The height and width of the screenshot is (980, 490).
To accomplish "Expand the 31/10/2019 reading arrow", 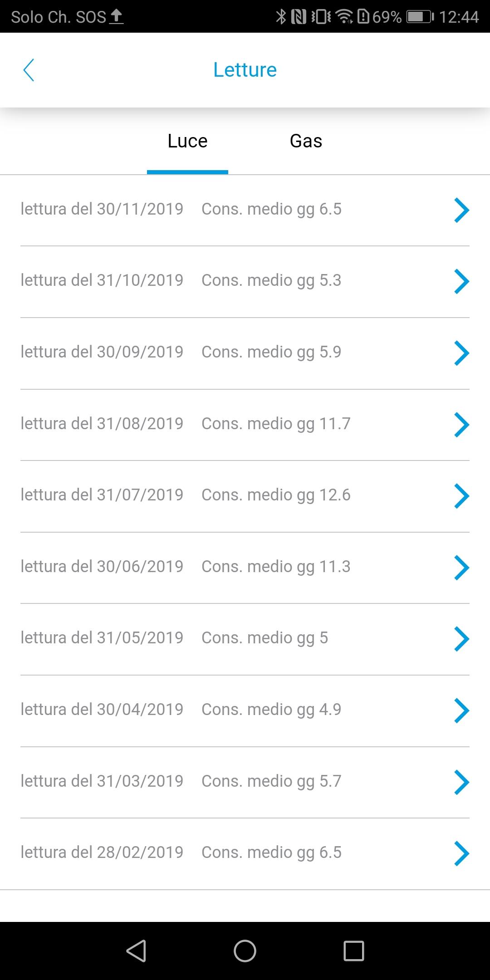I will pyautogui.click(x=461, y=281).
